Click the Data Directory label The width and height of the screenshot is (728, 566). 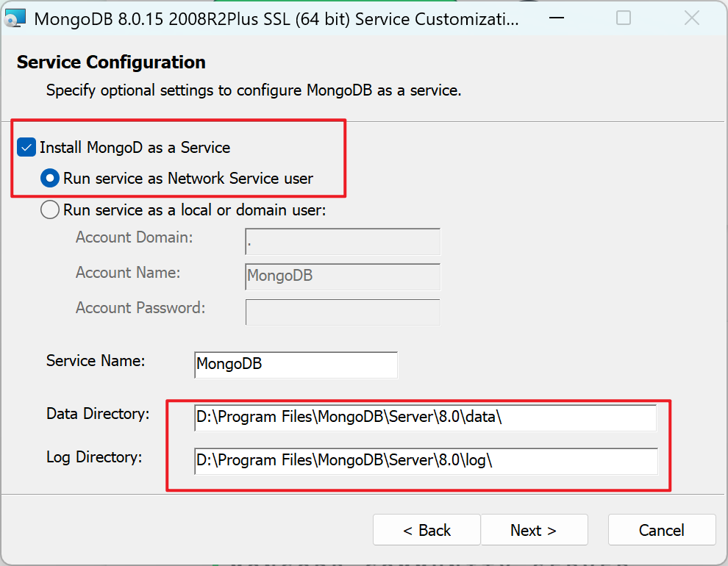pyautogui.click(x=98, y=413)
